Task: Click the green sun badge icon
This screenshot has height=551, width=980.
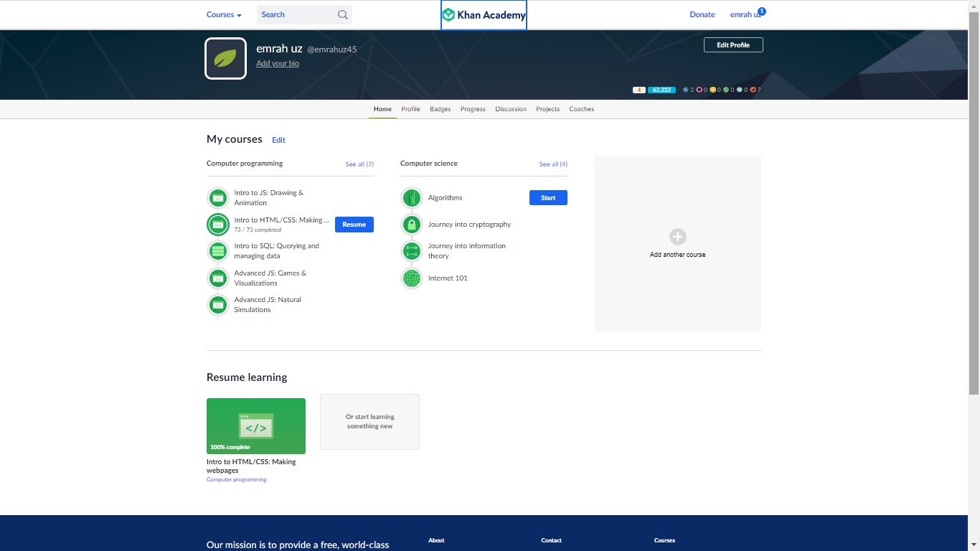Action: point(726,90)
